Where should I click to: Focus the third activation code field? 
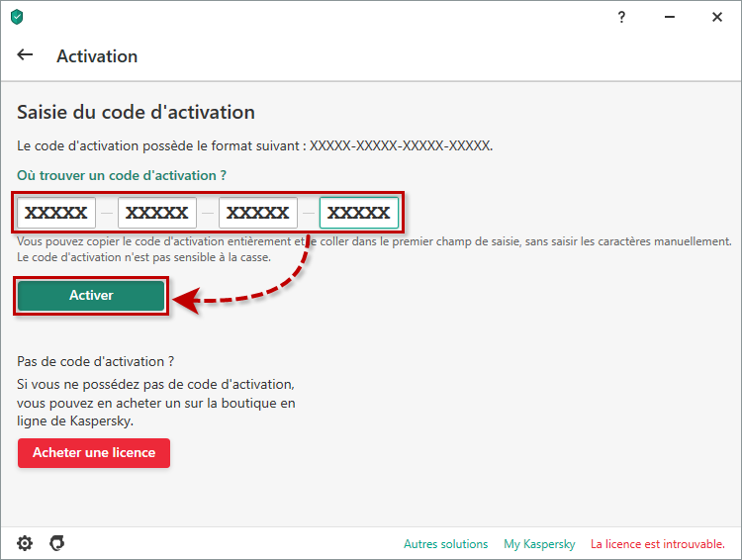point(258,213)
